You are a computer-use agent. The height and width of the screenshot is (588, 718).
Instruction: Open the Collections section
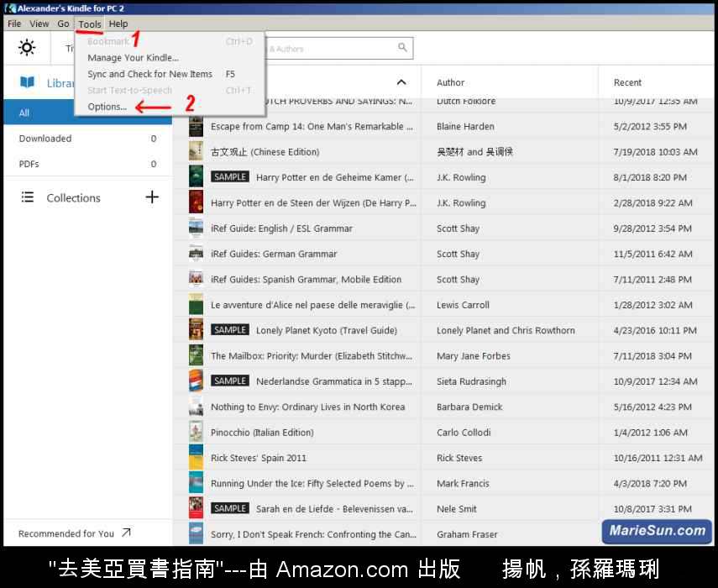click(x=73, y=198)
